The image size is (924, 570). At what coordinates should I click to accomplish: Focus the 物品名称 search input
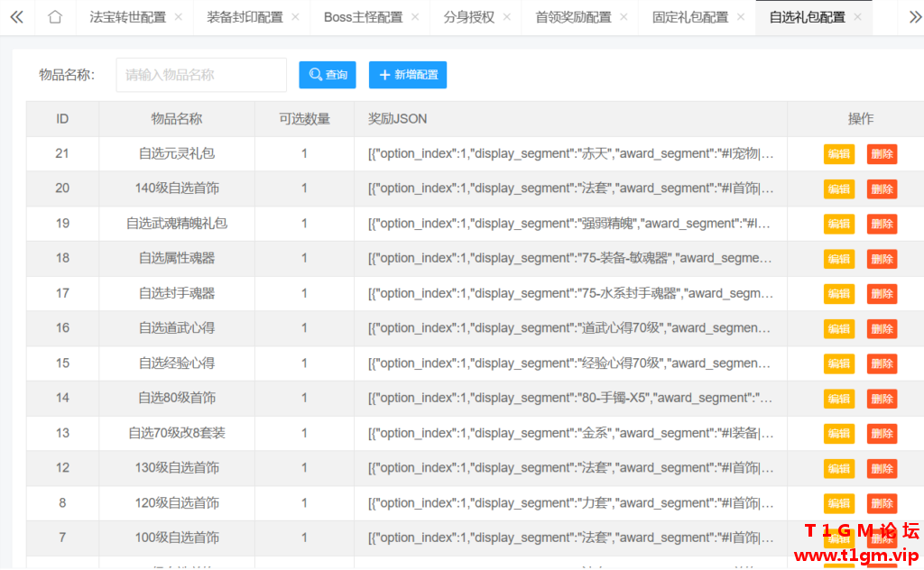click(x=201, y=75)
